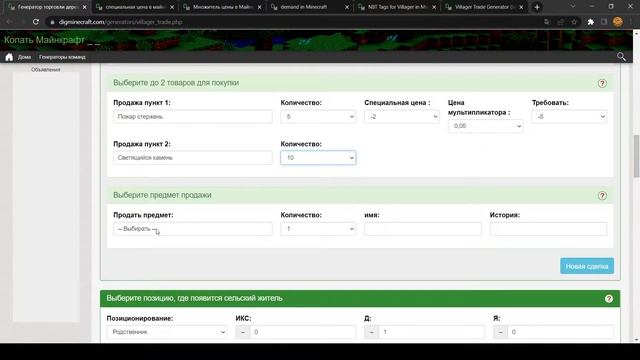Switch to the 'Villager Trade Generator' tab
Screen dimensions: 640x360
tap(484, 7)
